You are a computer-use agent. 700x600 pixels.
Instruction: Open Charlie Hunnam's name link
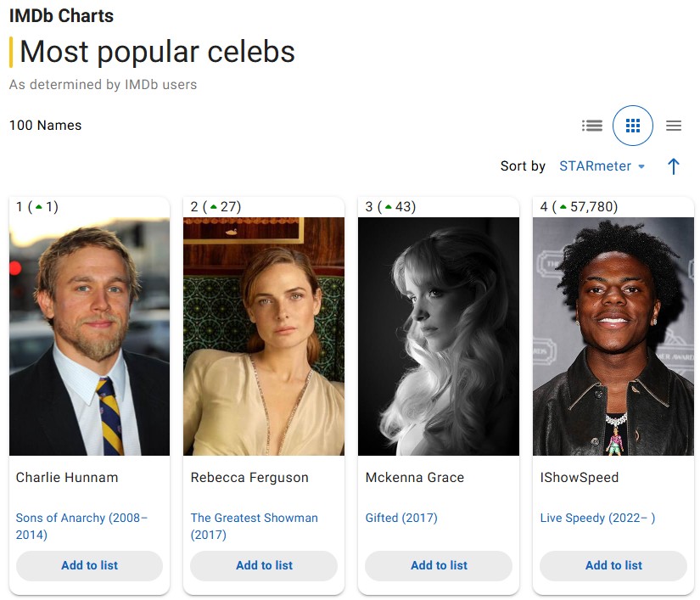(x=67, y=478)
